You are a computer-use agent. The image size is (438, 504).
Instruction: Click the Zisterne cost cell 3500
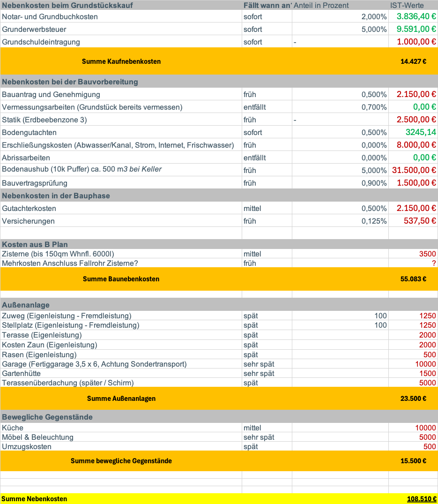[x=427, y=254]
